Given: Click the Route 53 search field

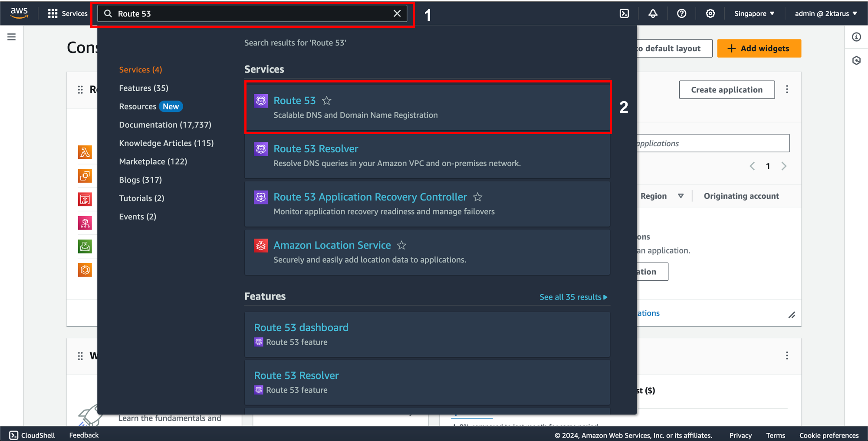Looking at the screenshot, I should pos(252,13).
